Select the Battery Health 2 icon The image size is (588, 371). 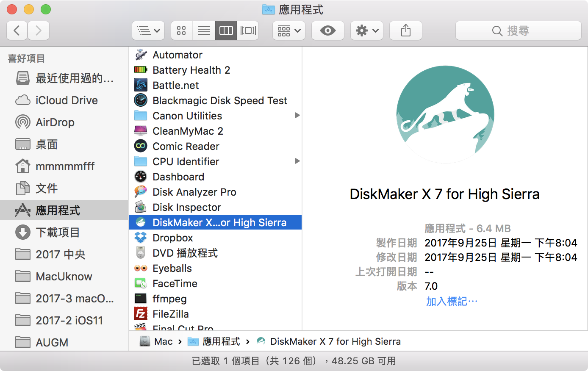coord(141,70)
